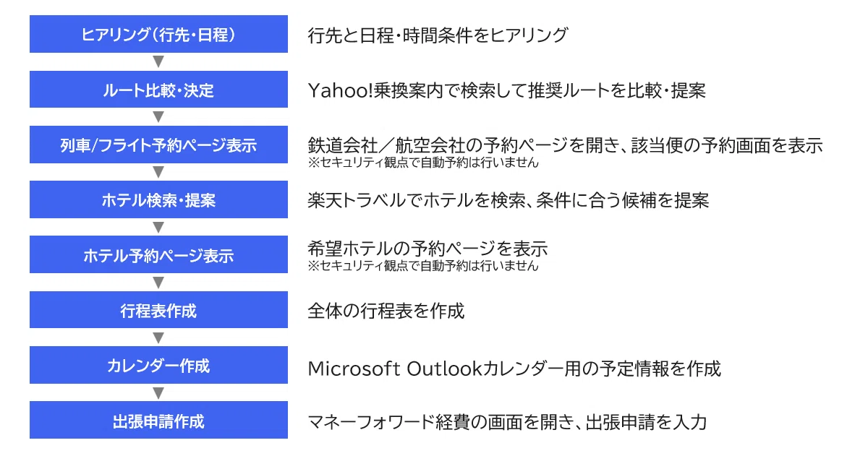This screenshot has height=456, width=868.
Task: Click the arrow below the ヒアリング step
Action: coord(159,62)
